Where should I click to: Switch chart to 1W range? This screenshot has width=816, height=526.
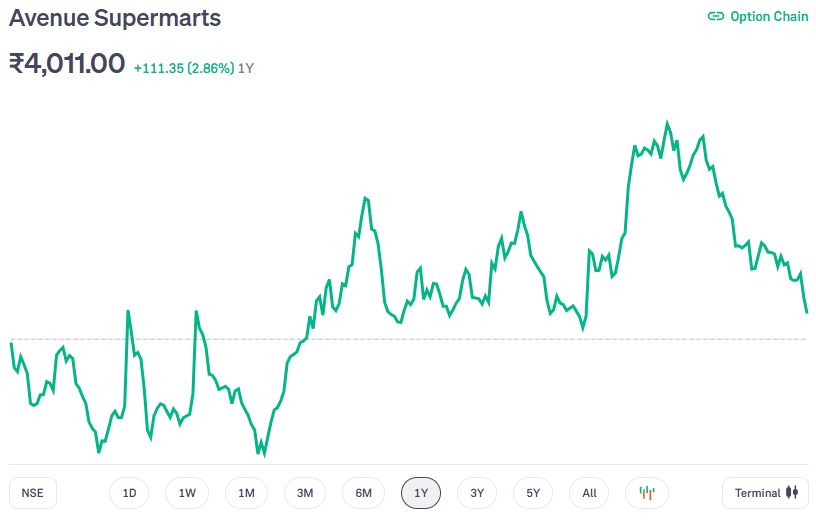tap(187, 493)
